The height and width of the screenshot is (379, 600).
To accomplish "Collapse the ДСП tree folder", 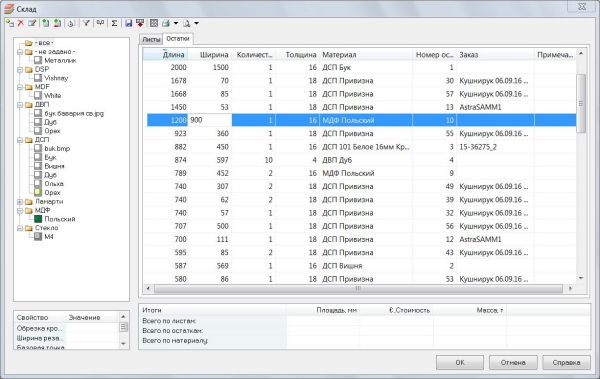I will coord(20,140).
